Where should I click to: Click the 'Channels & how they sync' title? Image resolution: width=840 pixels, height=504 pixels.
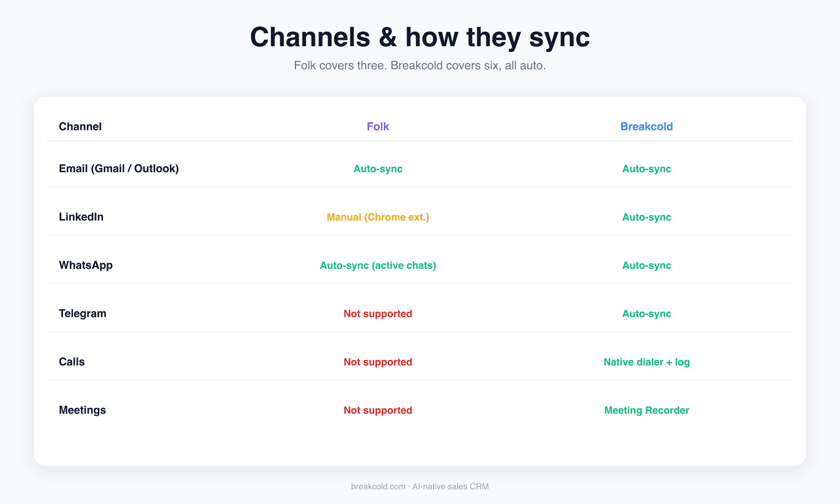[x=420, y=37]
